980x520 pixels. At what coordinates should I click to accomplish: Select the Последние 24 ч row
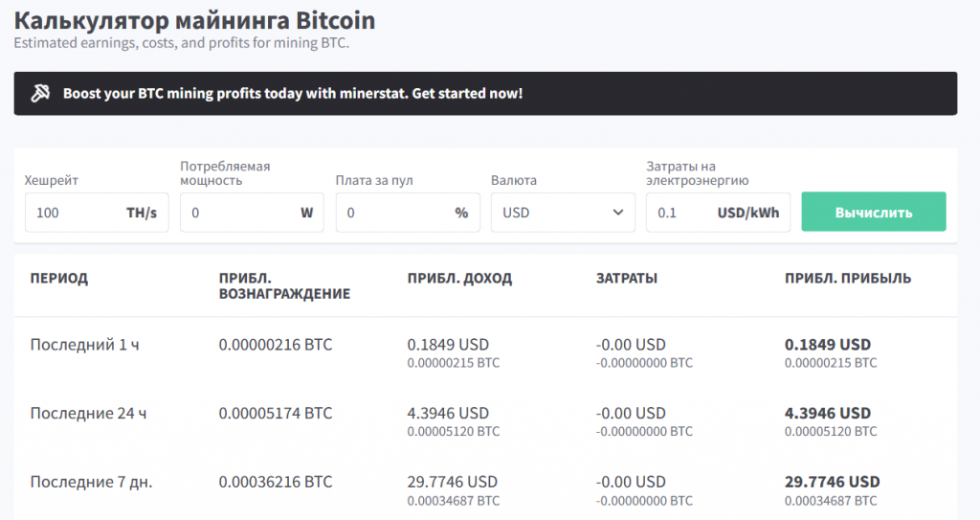point(88,414)
